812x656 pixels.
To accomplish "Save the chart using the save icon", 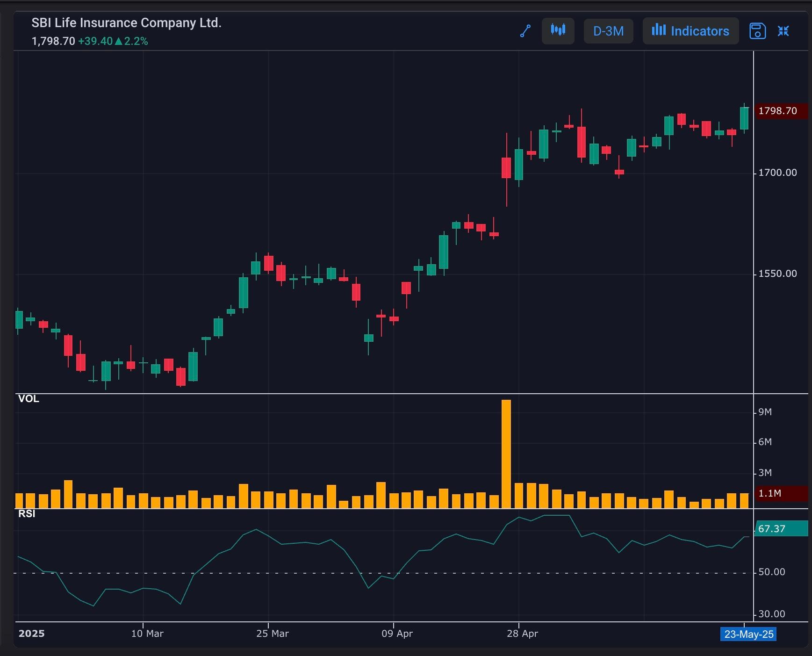I will tap(757, 31).
